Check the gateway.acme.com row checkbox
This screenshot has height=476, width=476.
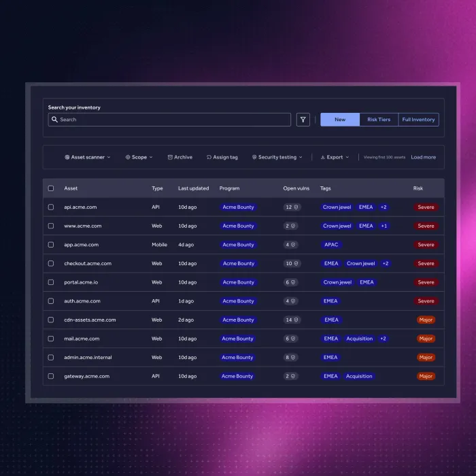point(51,377)
